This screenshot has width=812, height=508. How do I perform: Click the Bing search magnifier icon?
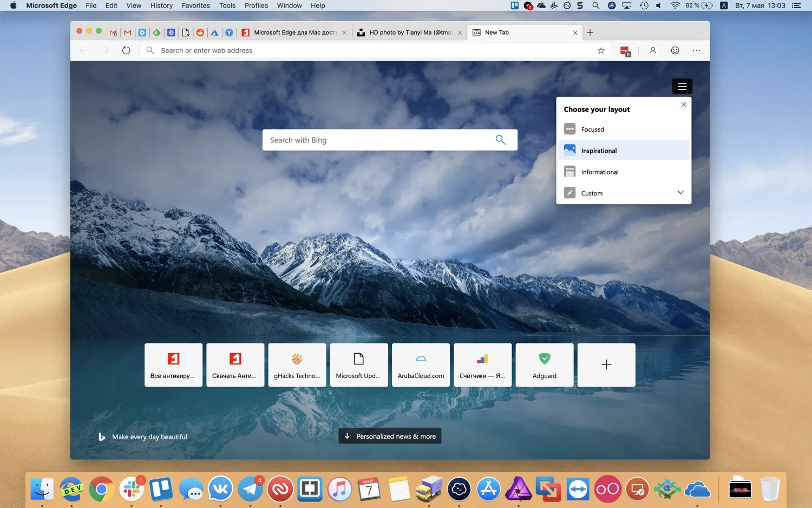[500, 140]
